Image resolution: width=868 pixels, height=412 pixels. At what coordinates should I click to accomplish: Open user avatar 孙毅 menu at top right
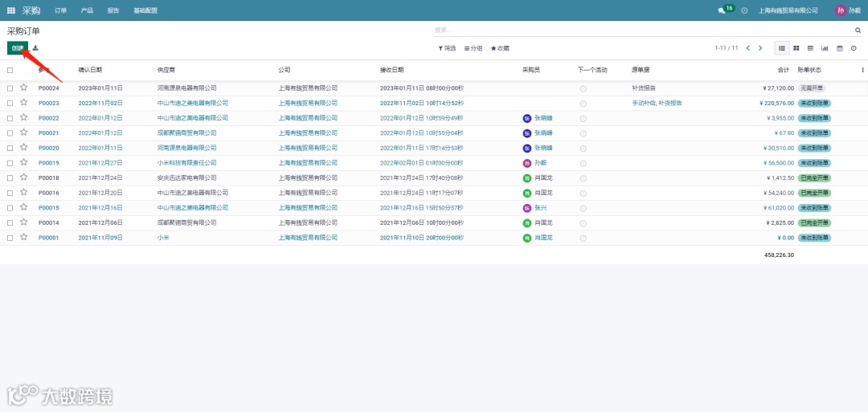(848, 10)
